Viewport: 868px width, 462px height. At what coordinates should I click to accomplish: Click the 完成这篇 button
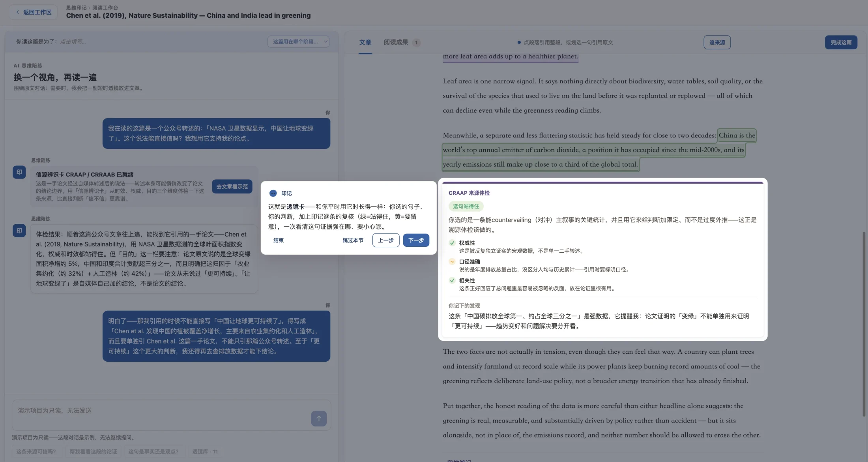pos(841,42)
